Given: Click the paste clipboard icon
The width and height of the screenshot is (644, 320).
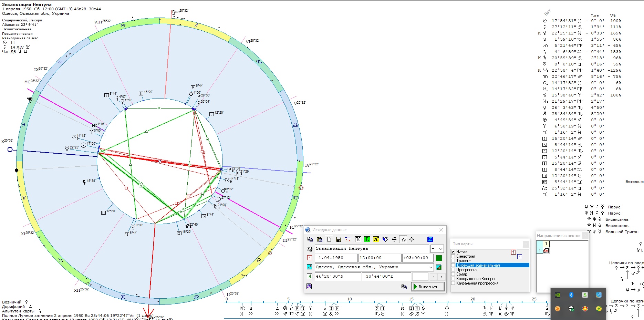Looking at the screenshot, I should pyautogui.click(x=319, y=239).
